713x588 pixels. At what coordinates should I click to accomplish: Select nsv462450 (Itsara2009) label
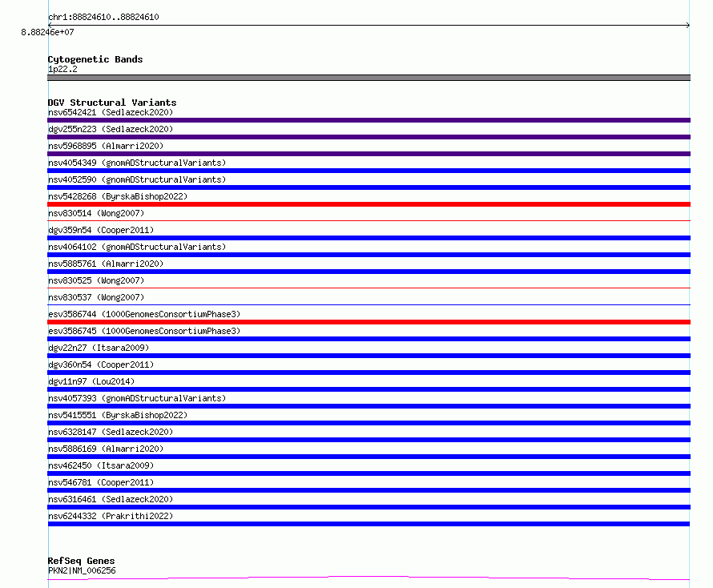[x=101, y=465]
